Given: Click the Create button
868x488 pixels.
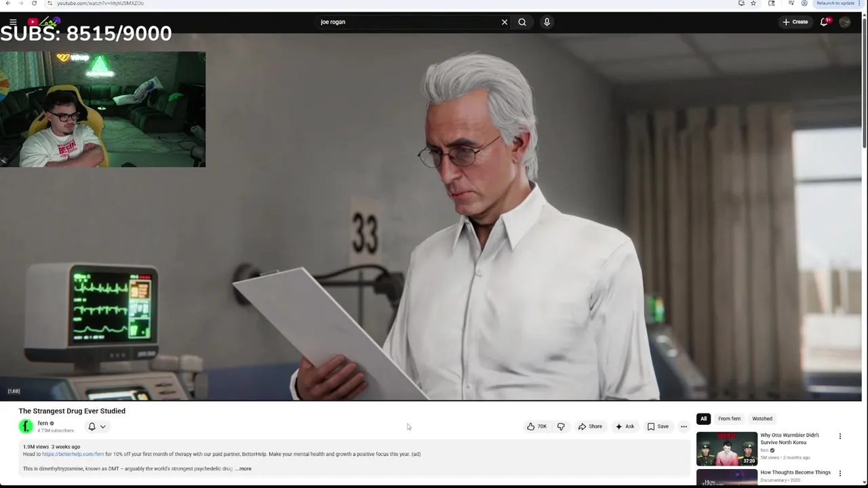Looking at the screenshot, I should (795, 22).
